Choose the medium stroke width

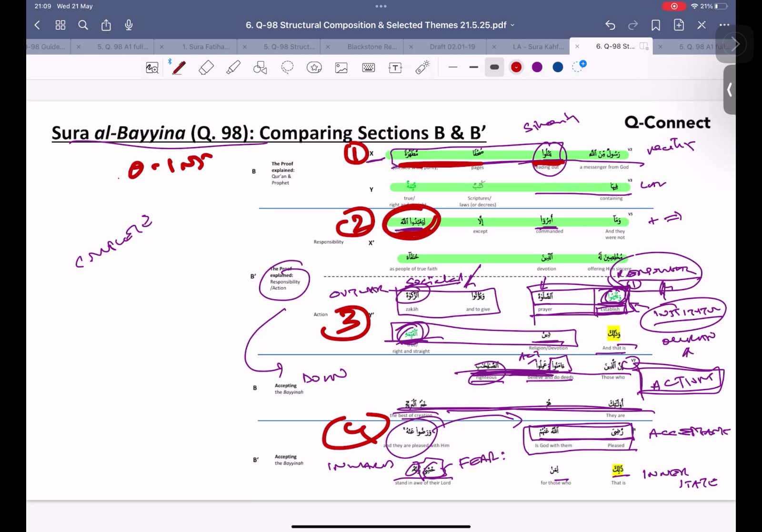[473, 68]
